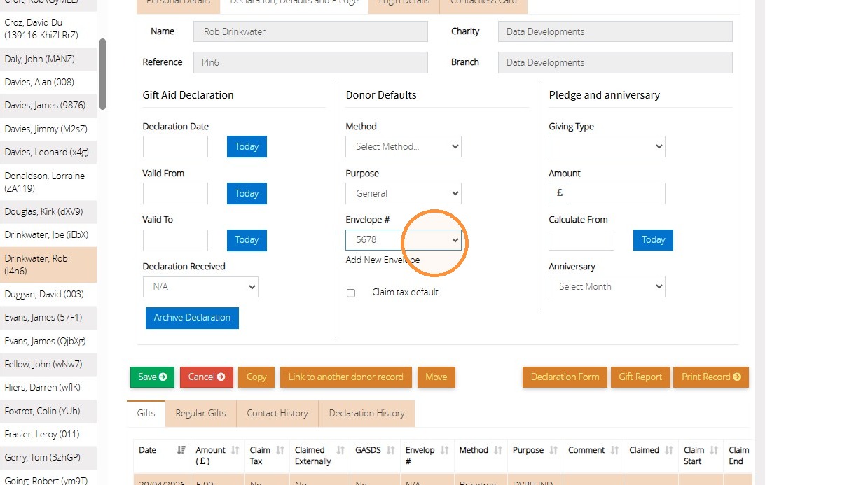Open the Gift Report
Screen dimensions: 868x485
tap(640, 377)
